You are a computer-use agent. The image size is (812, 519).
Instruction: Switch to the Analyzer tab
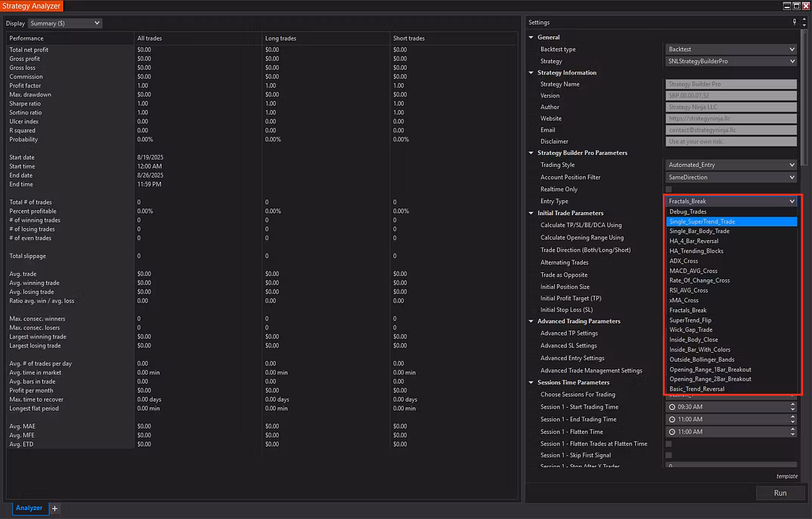(29, 508)
